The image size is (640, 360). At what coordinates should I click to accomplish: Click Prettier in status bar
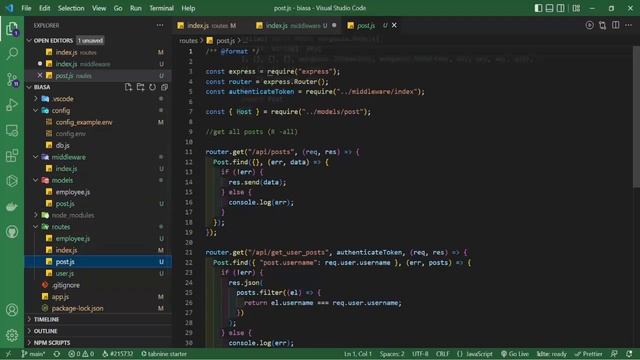(589, 354)
